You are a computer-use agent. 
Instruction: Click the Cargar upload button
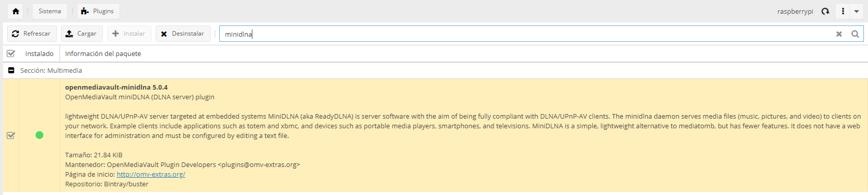[x=82, y=34]
